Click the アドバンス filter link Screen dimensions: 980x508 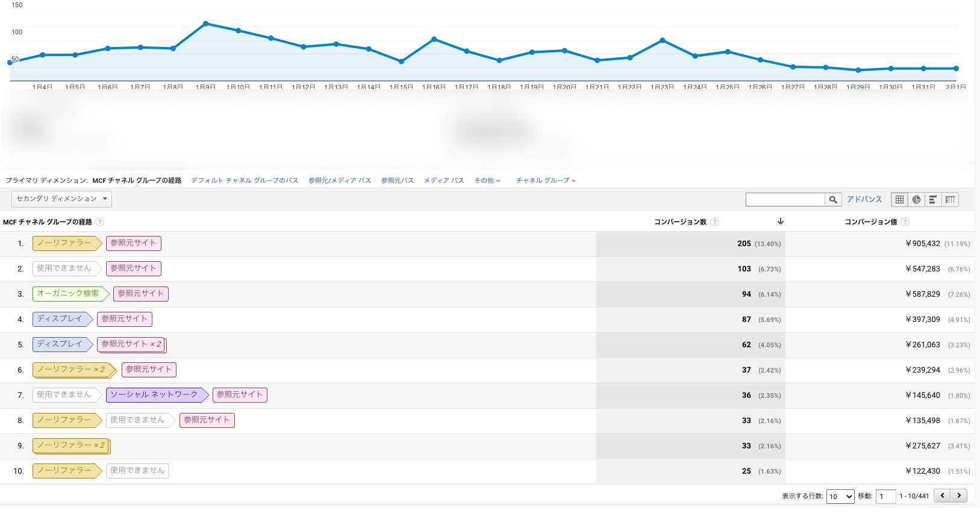click(864, 199)
